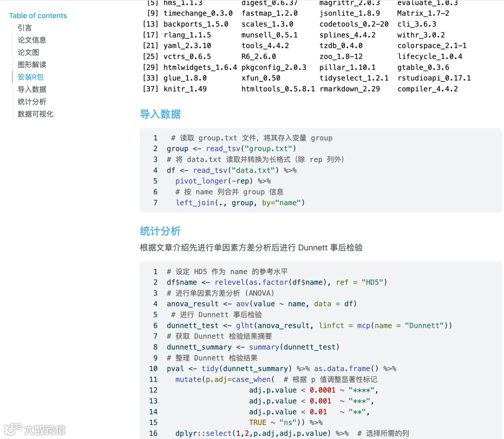Click package entry knitr_1.49
Screen dimensions: 504x439
point(185,89)
